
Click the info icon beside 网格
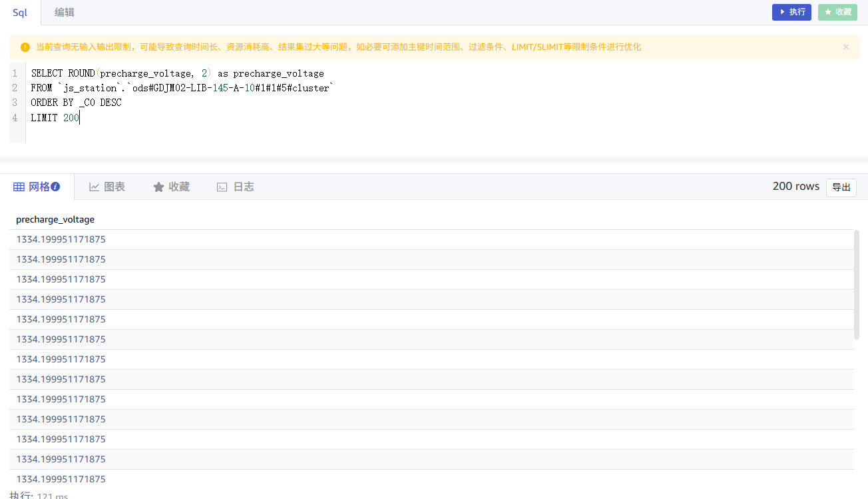pos(55,187)
